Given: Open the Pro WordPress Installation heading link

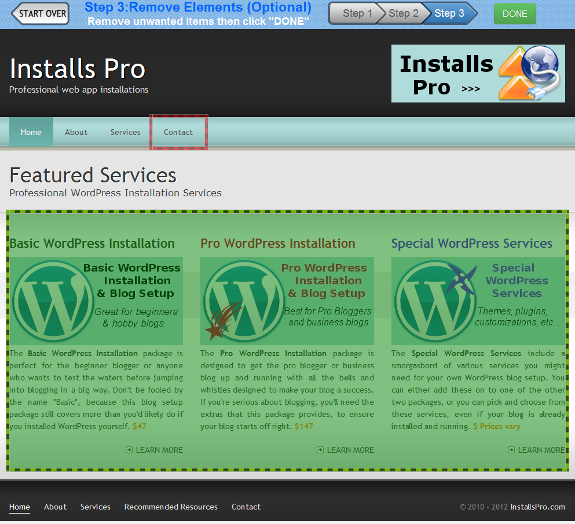Looking at the screenshot, I should click(278, 243).
